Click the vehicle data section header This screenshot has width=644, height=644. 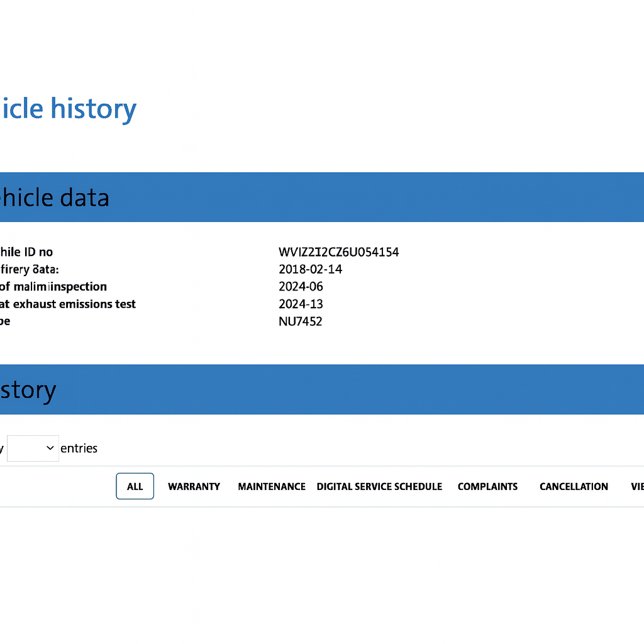55,197
